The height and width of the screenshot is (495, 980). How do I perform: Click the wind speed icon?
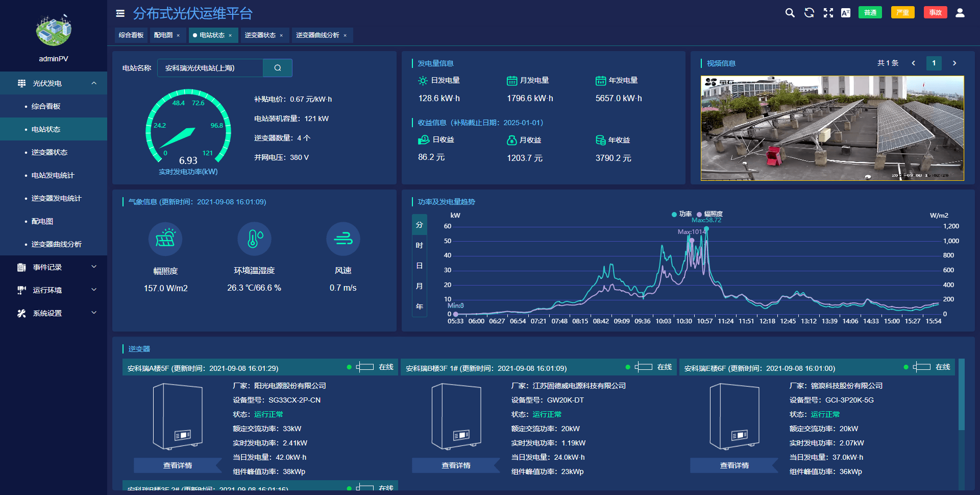click(343, 239)
